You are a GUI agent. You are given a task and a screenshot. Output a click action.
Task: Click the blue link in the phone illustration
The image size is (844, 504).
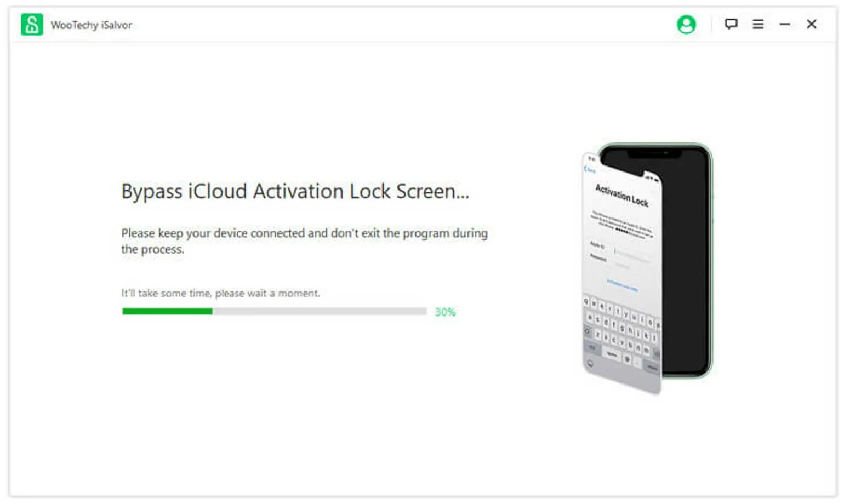pos(622,285)
